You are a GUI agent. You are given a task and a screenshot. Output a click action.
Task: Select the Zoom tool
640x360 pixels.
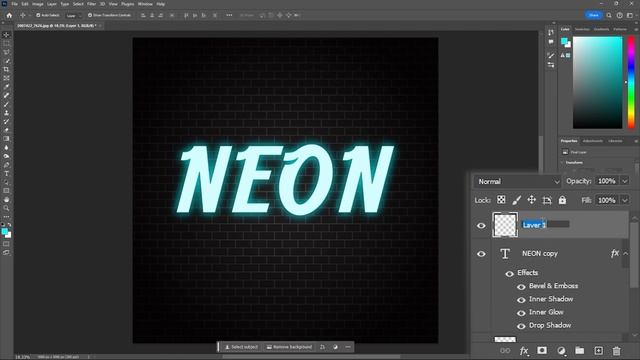tap(6, 208)
